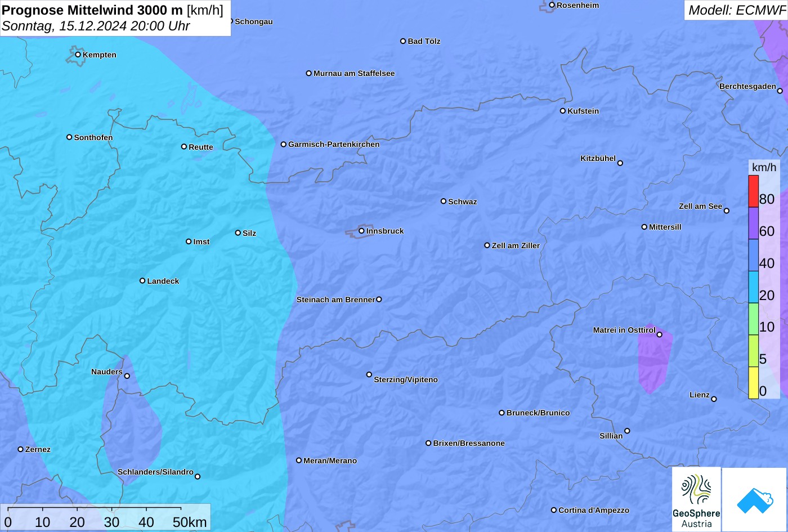Click the red 80 km/h legend swatch
Image resolution: width=788 pixels, height=532 pixels.
point(753,191)
